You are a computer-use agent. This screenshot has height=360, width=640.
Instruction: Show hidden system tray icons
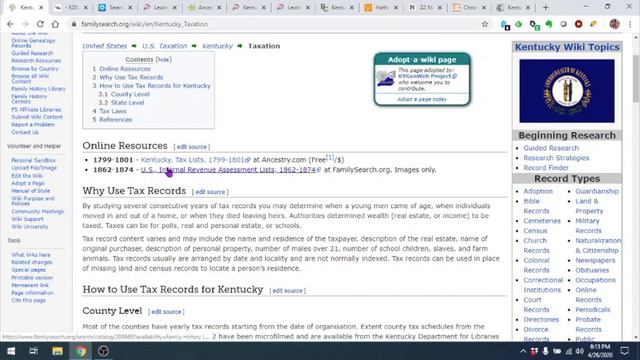(523, 351)
